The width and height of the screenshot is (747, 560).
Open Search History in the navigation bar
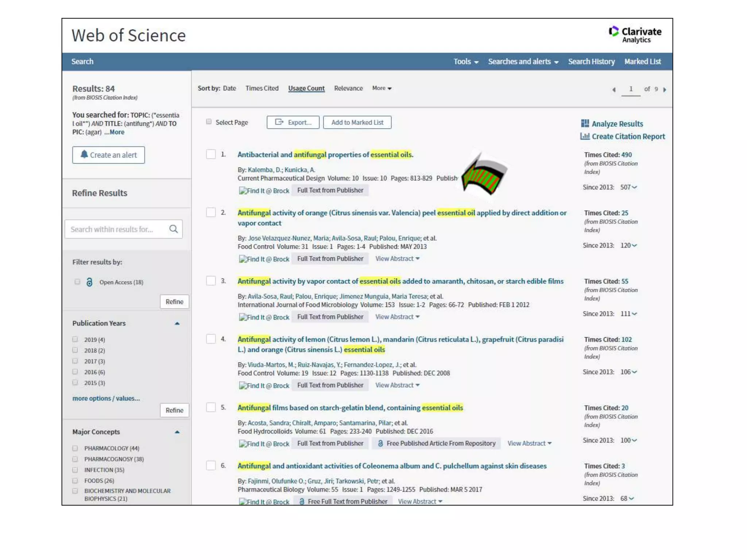[x=591, y=62]
